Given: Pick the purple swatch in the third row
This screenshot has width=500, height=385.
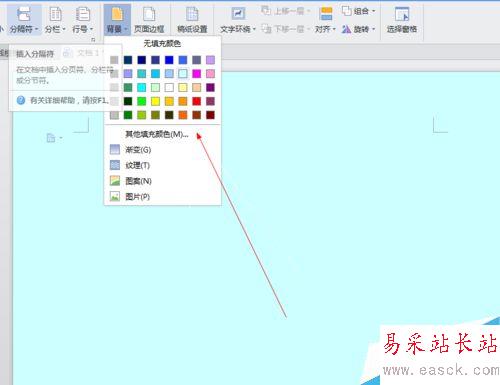Looking at the screenshot, I should point(210,87).
